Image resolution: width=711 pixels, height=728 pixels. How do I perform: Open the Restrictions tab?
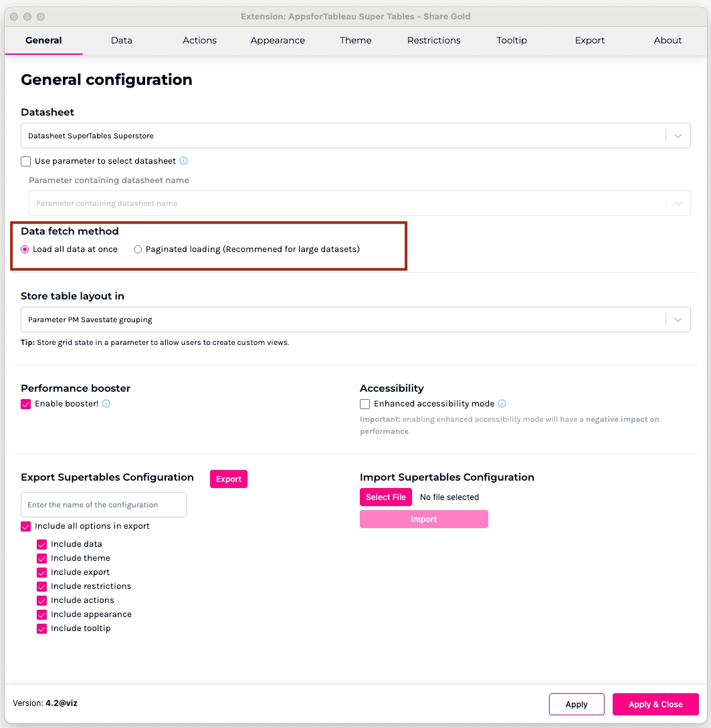pos(433,40)
